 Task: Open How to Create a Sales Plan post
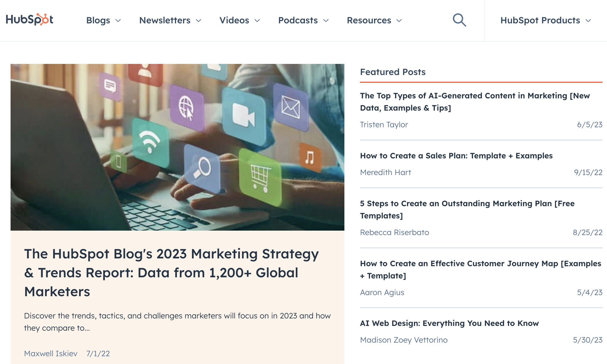(456, 156)
